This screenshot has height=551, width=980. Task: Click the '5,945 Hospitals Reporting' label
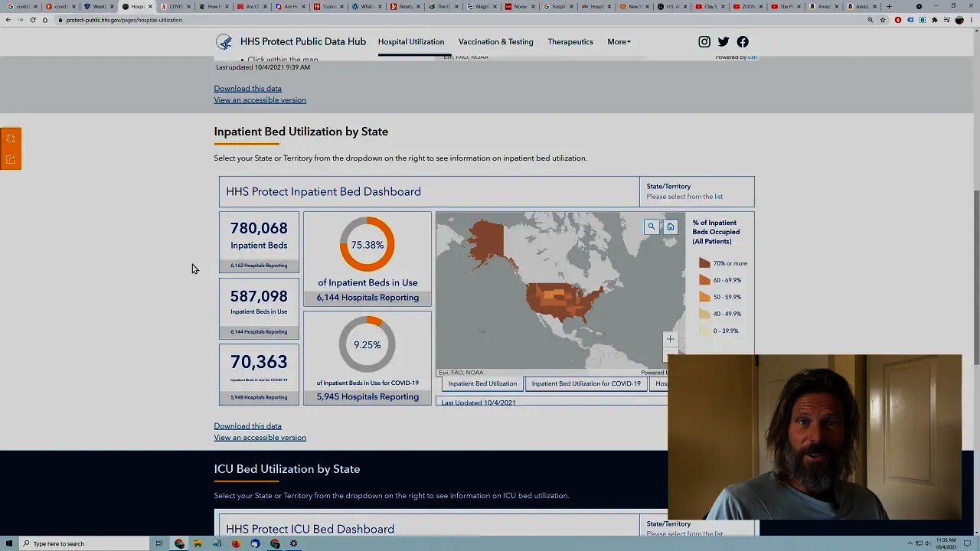coord(367,396)
